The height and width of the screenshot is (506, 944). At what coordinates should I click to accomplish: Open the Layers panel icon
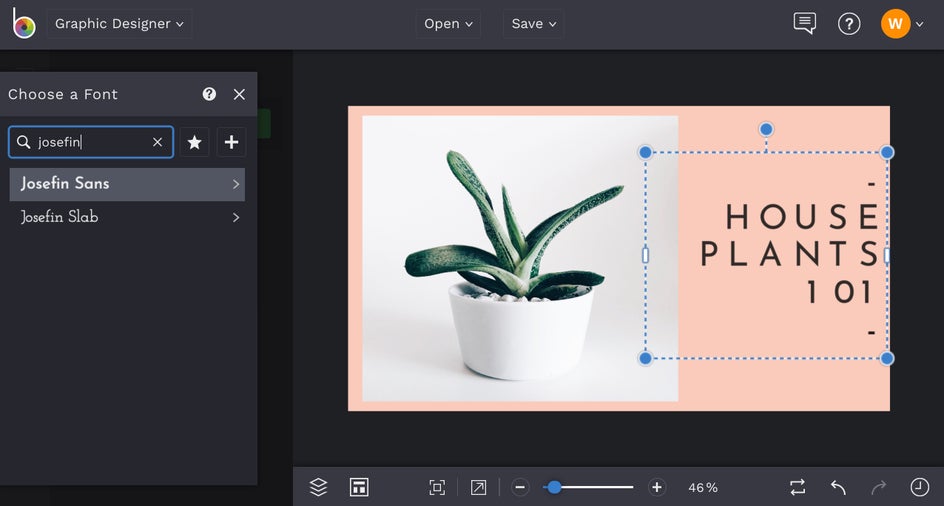[x=318, y=487]
